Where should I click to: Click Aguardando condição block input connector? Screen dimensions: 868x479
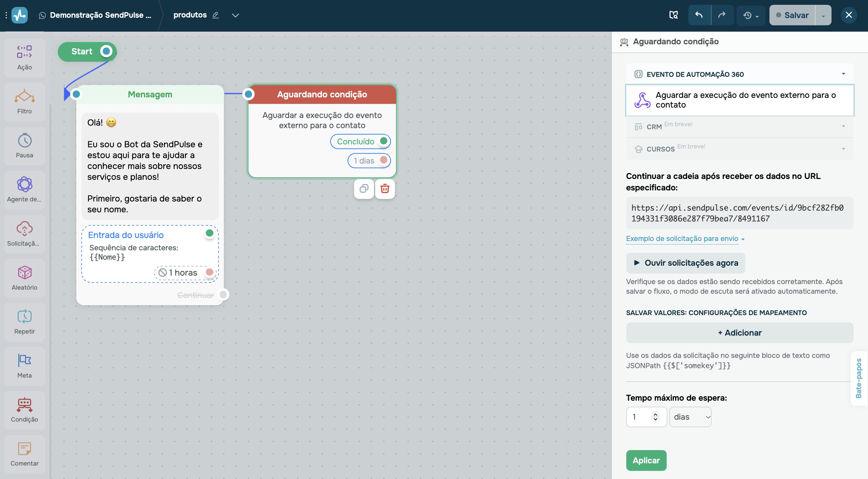click(248, 94)
